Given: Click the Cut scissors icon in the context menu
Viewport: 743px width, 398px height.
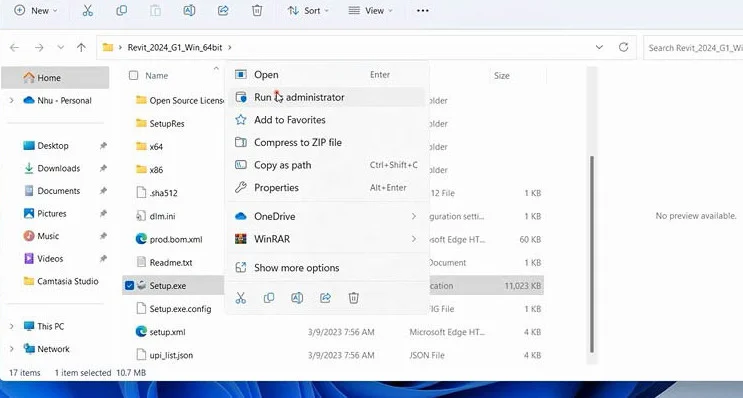Looking at the screenshot, I should pyautogui.click(x=241, y=298).
